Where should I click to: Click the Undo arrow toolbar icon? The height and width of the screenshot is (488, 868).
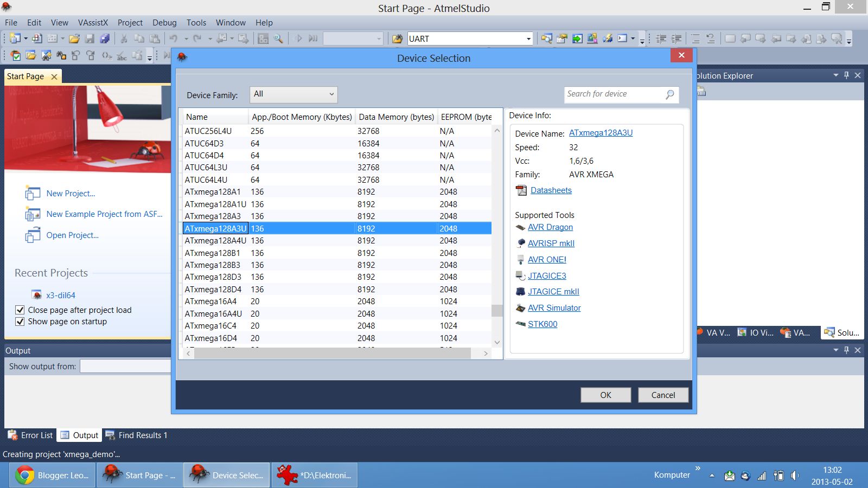pos(174,38)
